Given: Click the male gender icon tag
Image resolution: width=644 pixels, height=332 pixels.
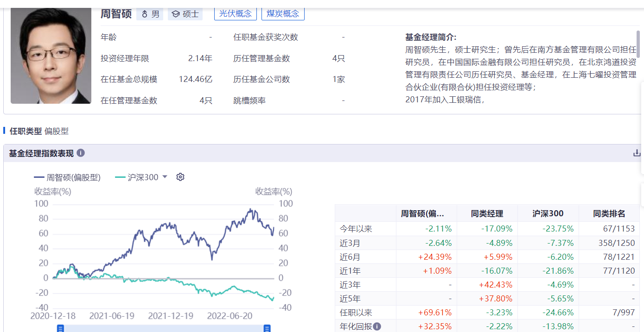Looking at the screenshot, I should coord(145,14).
